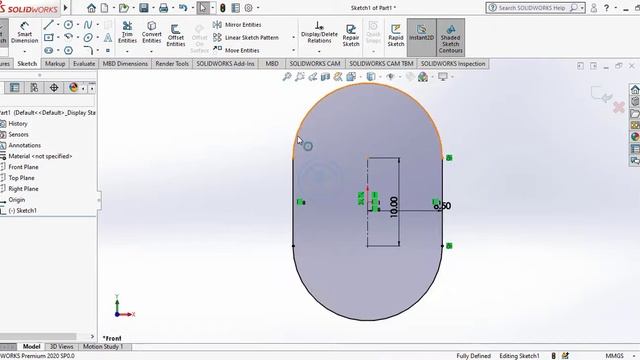
Task: Switch to the Markup tab
Action: click(x=55, y=64)
